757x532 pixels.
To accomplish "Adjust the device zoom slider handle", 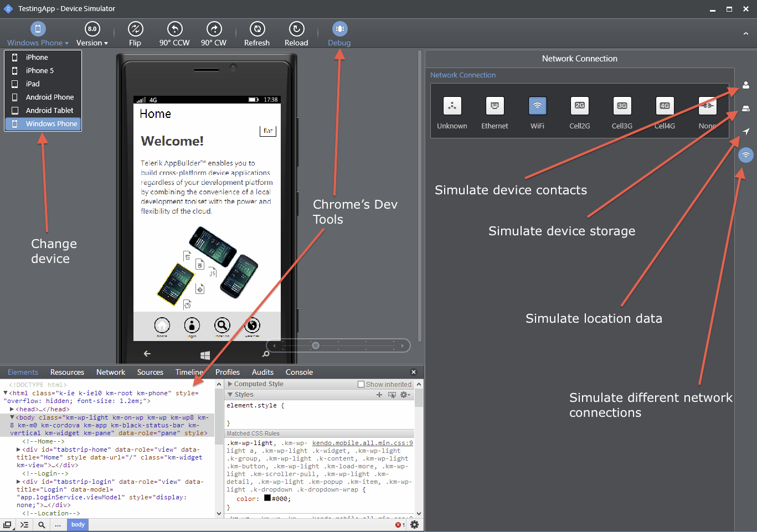I will 316,345.
